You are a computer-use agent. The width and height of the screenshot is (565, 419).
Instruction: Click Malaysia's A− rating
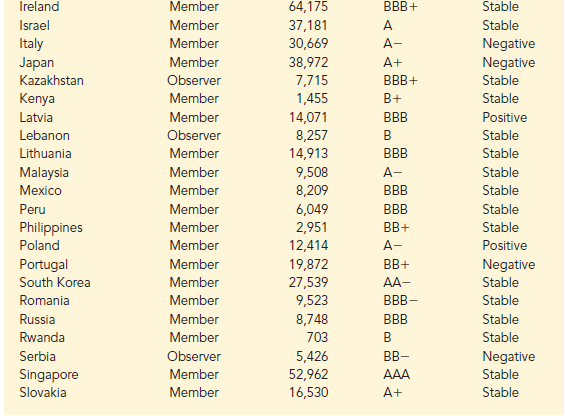[392, 173]
